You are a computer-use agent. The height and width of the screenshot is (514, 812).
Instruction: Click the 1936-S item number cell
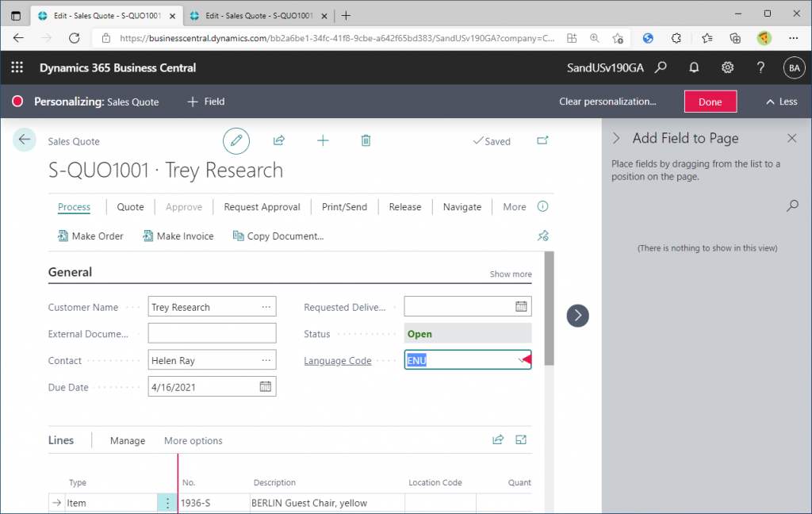pos(214,503)
